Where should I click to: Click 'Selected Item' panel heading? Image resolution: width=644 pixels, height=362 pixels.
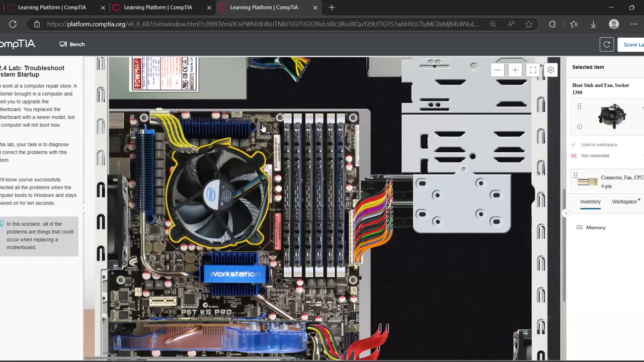588,67
